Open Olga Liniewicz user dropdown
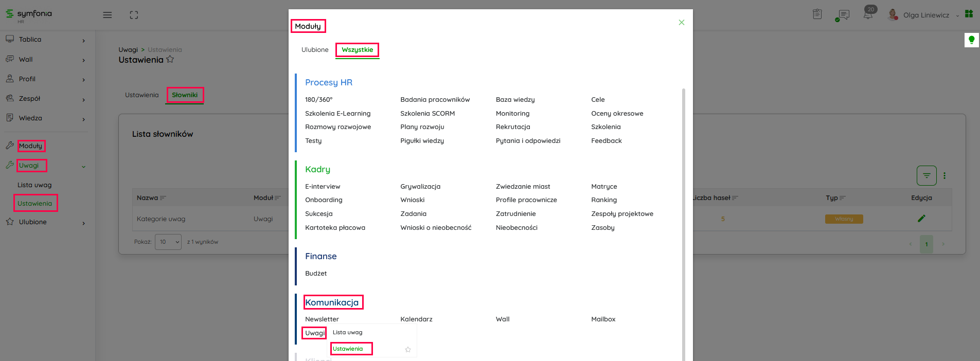Viewport: 980px width, 361px height. pos(925,15)
